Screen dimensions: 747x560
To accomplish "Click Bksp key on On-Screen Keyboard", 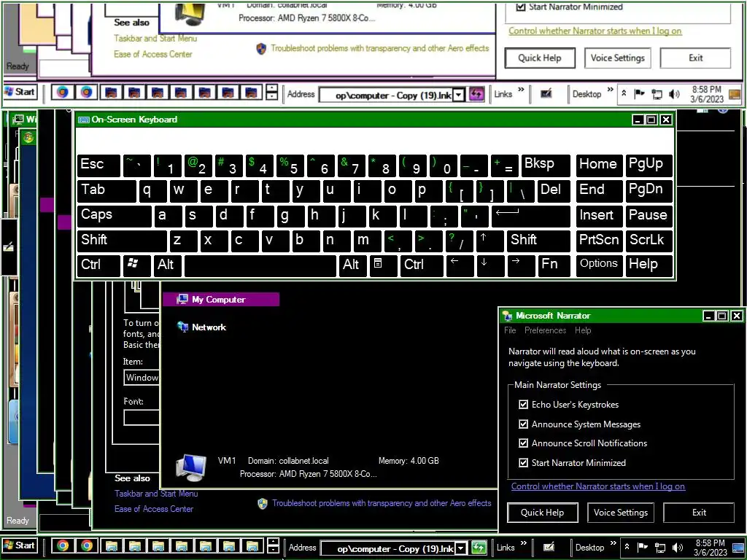I will 546,166.
